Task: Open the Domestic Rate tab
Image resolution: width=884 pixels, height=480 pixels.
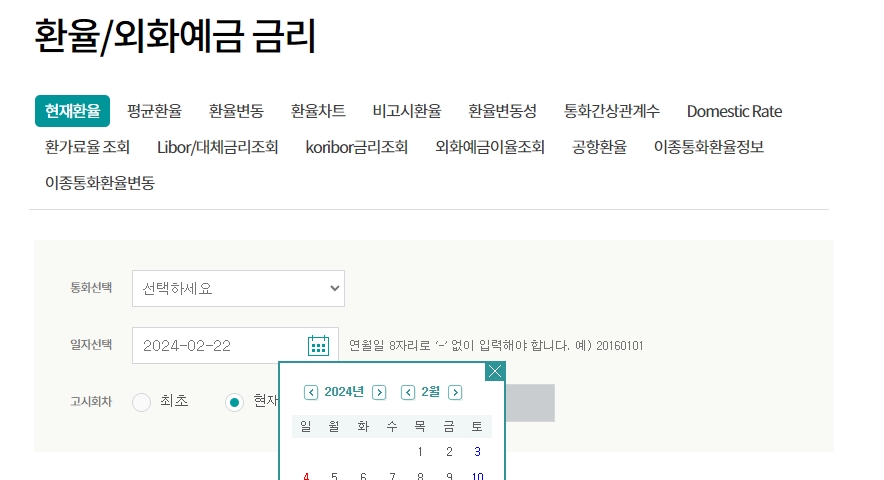Action: pyautogui.click(x=734, y=111)
